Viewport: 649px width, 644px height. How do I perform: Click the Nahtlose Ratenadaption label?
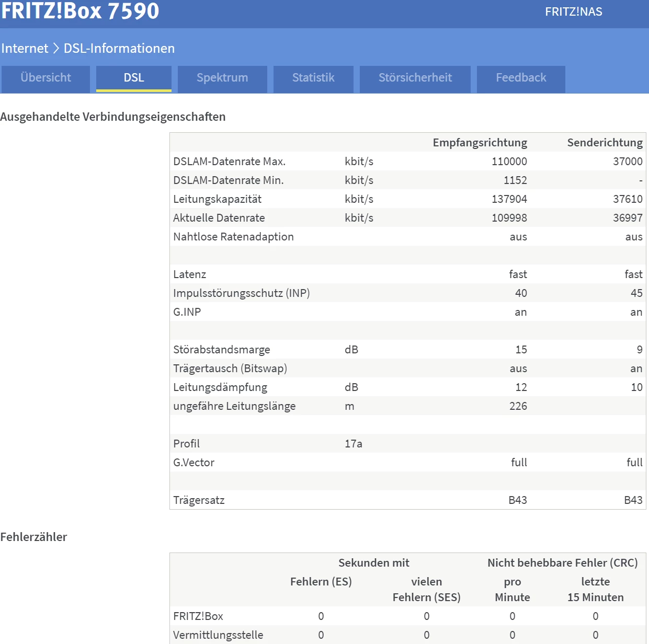click(x=233, y=237)
